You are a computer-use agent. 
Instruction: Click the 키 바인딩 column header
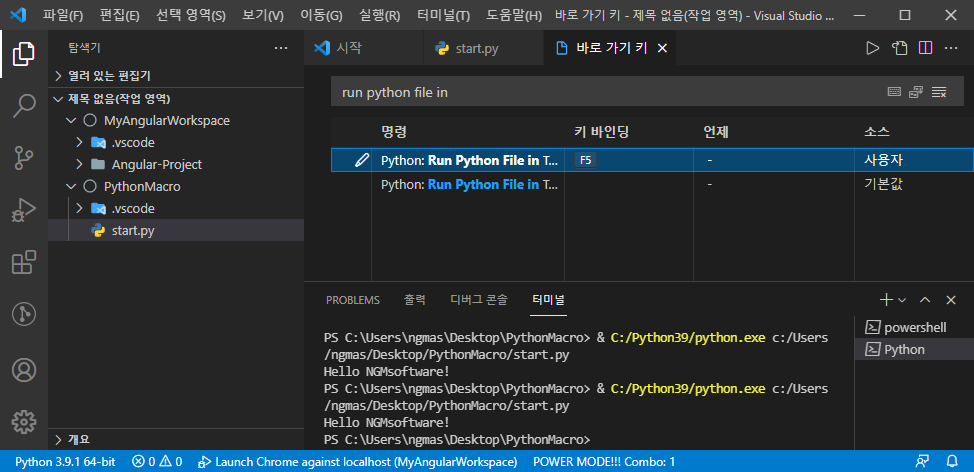[602, 132]
